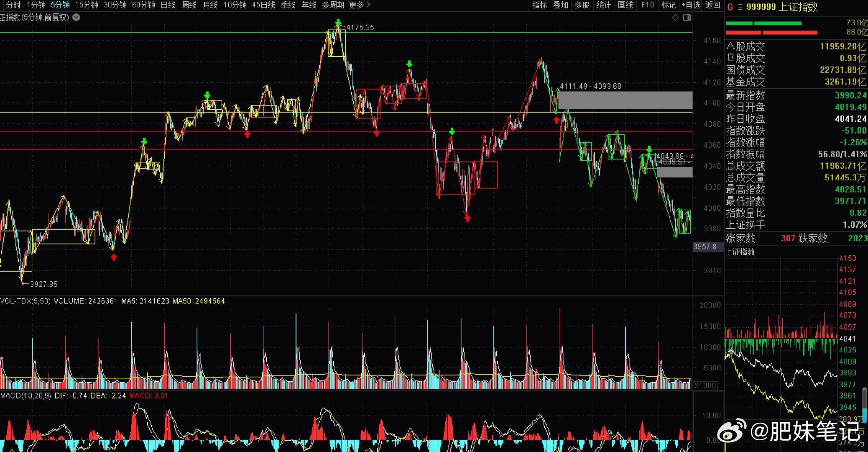
Task: Switch to 分时 view
Action: coord(13,5)
